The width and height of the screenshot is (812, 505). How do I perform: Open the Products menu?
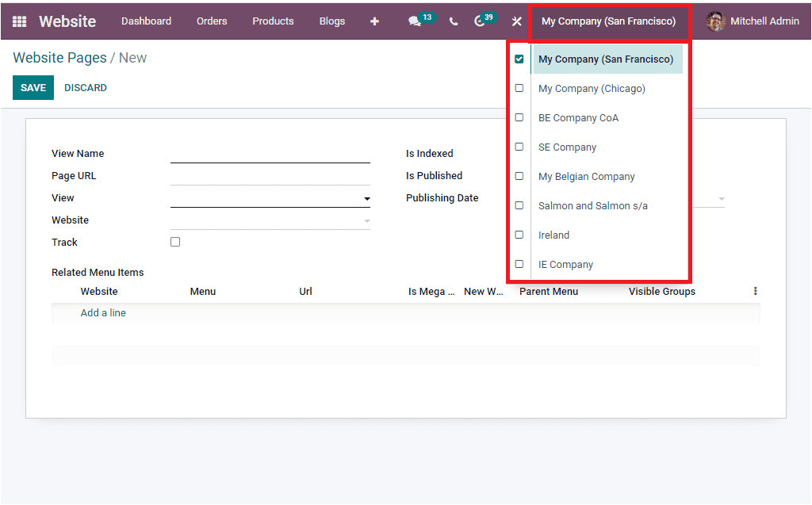[x=273, y=21]
